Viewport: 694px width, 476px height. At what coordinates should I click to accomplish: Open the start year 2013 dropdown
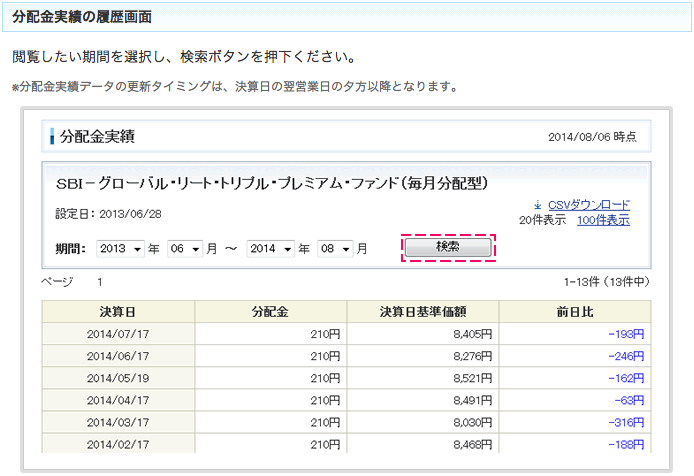[x=120, y=249]
